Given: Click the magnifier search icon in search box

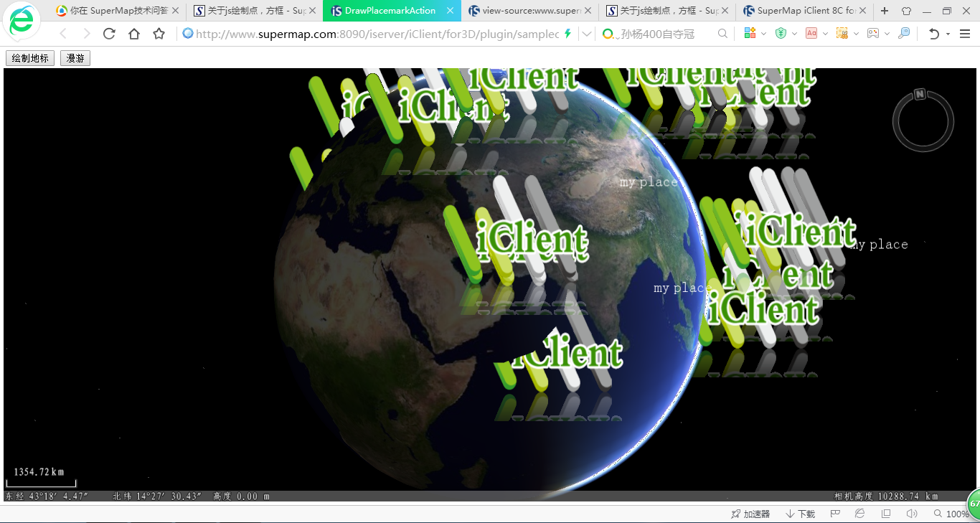Looking at the screenshot, I should click(722, 34).
